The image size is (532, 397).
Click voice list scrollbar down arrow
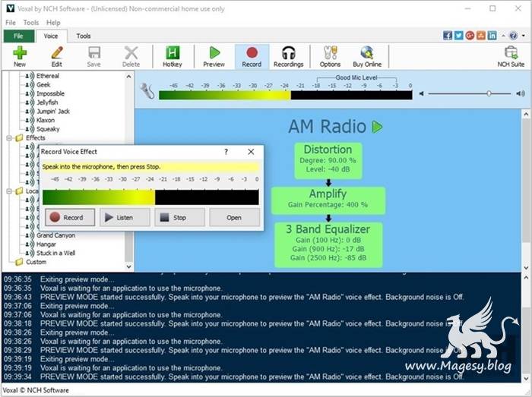(x=128, y=266)
